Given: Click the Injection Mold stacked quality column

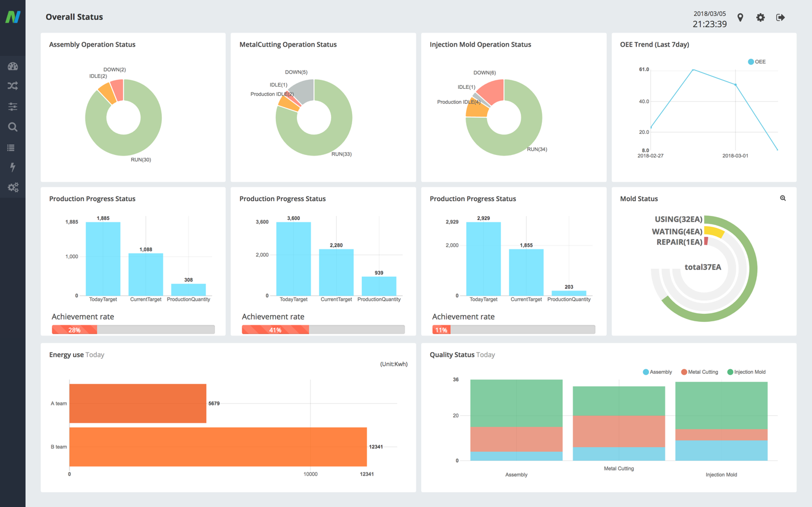Looking at the screenshot, I should [x=721, y=421].
